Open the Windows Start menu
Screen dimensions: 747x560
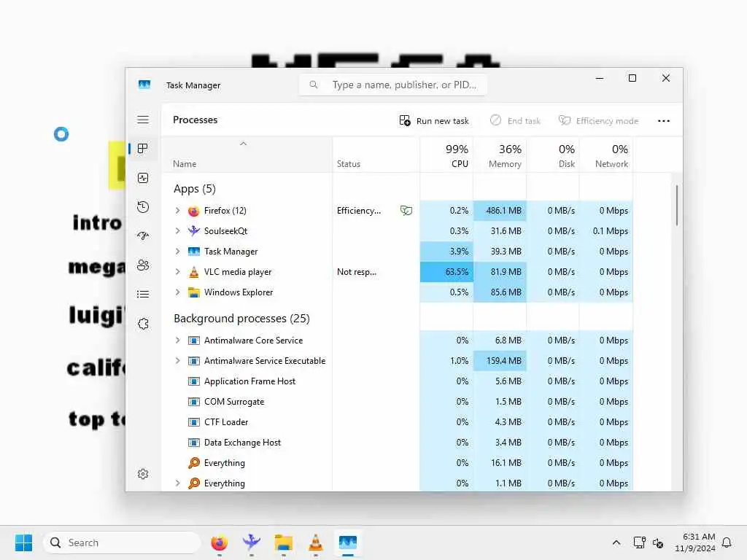click(23, 542)
